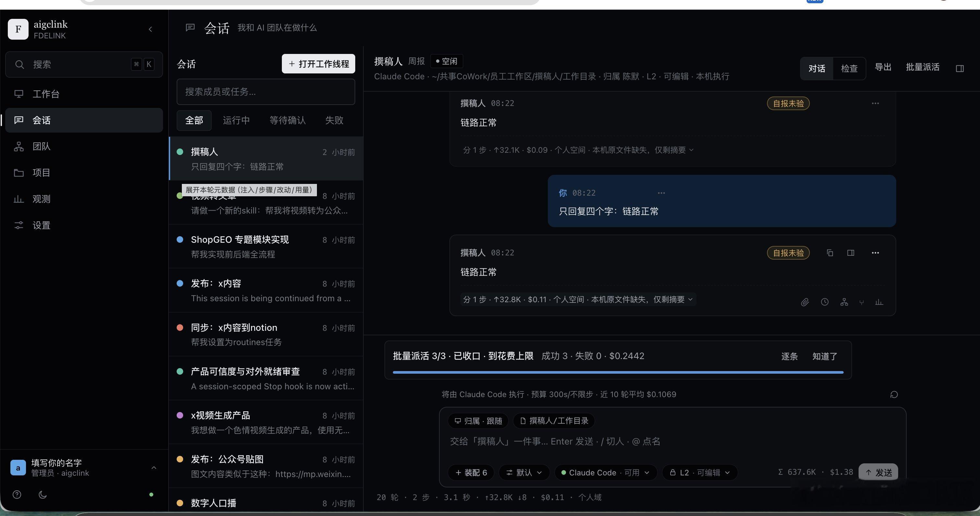Open the Claude Code · 可用 engine dropdown
This screenshot has height=516, width=980.
[x=606, y=472]
